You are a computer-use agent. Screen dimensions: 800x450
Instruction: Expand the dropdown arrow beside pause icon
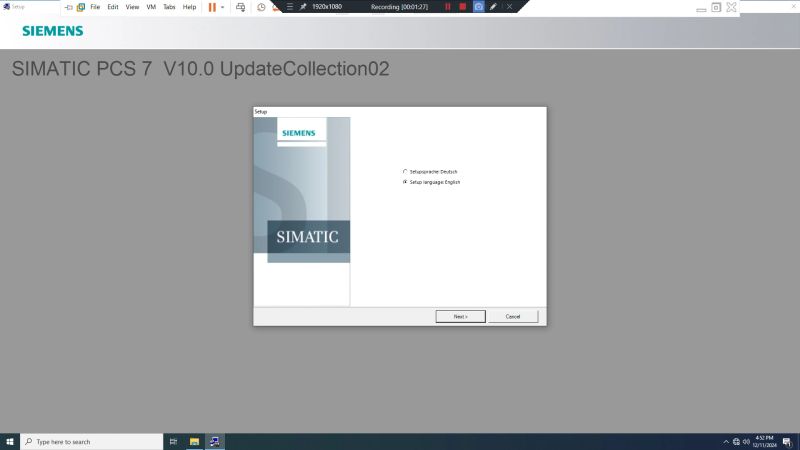tap(222, 7)
